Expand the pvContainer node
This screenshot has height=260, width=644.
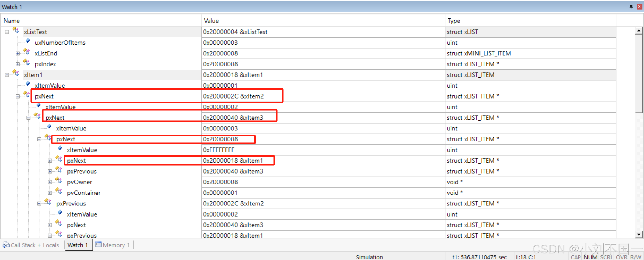(x=50, y=193)
